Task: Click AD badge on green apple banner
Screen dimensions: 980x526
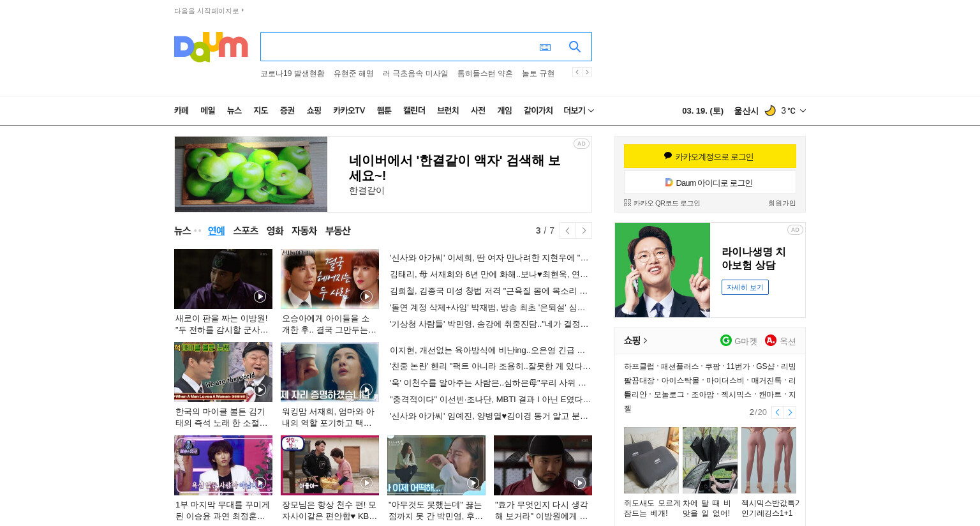Action: (x=581, y=144)
